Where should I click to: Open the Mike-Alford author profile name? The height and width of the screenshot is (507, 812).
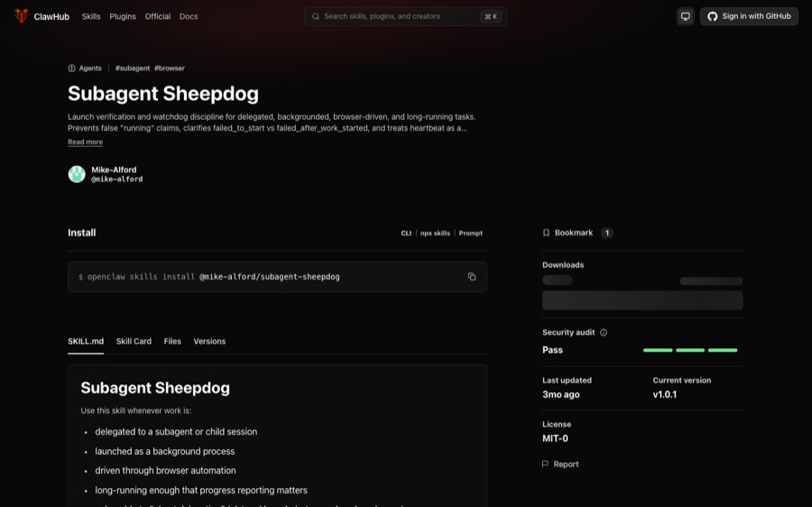tap(114, 170)
